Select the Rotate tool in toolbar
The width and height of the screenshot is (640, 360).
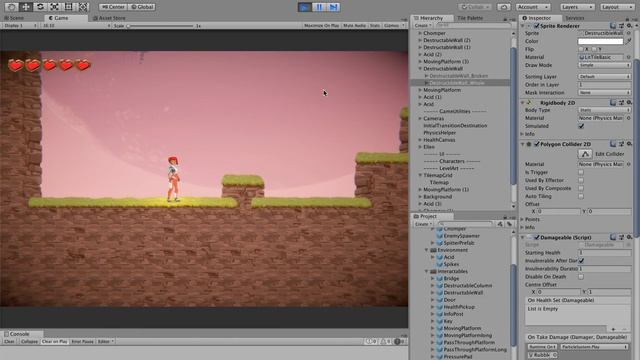(40, 7)
